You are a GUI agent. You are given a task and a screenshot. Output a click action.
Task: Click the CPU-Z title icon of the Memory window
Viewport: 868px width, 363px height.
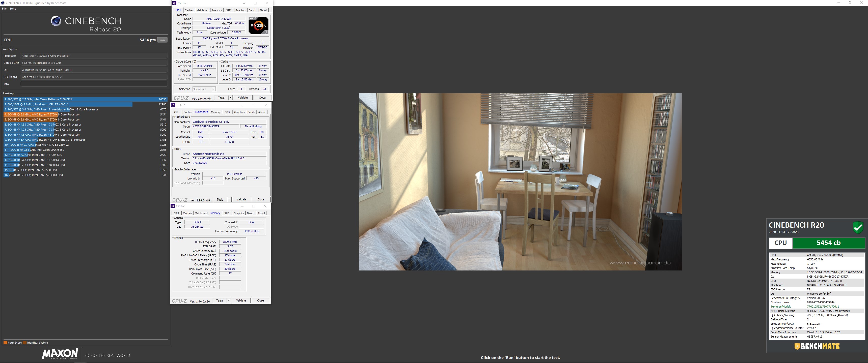(173, 206)
